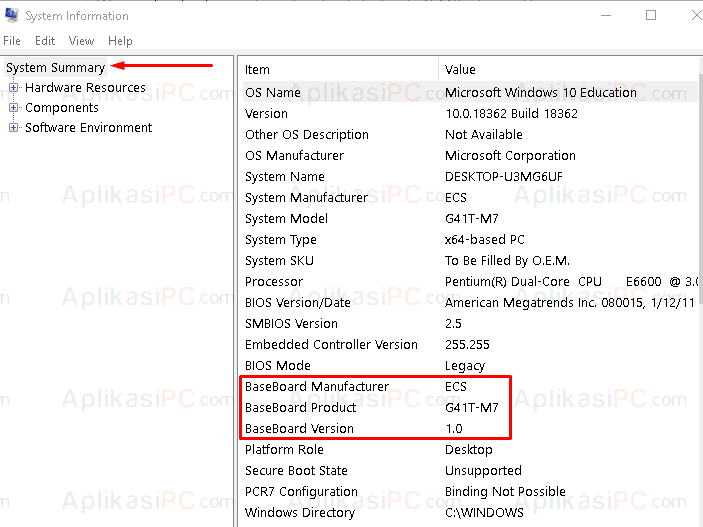
Task: Select the Components tree item
Action: [x=62, y=108]
